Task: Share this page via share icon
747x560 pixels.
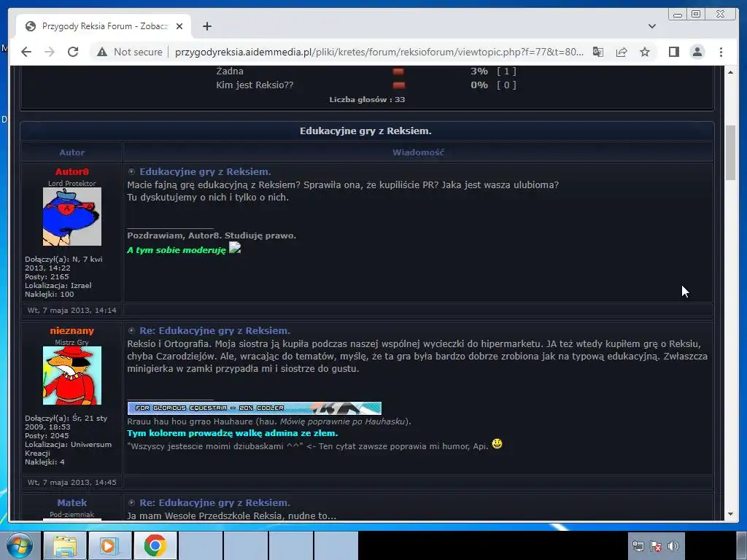Action: (622, 52)
